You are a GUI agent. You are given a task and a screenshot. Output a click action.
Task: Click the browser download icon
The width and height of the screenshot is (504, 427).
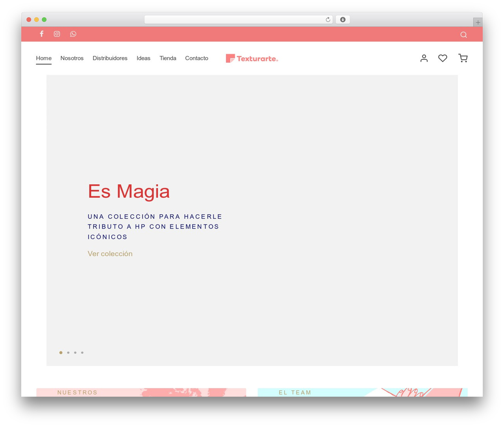pyautogui.click(x=343, y=20)
